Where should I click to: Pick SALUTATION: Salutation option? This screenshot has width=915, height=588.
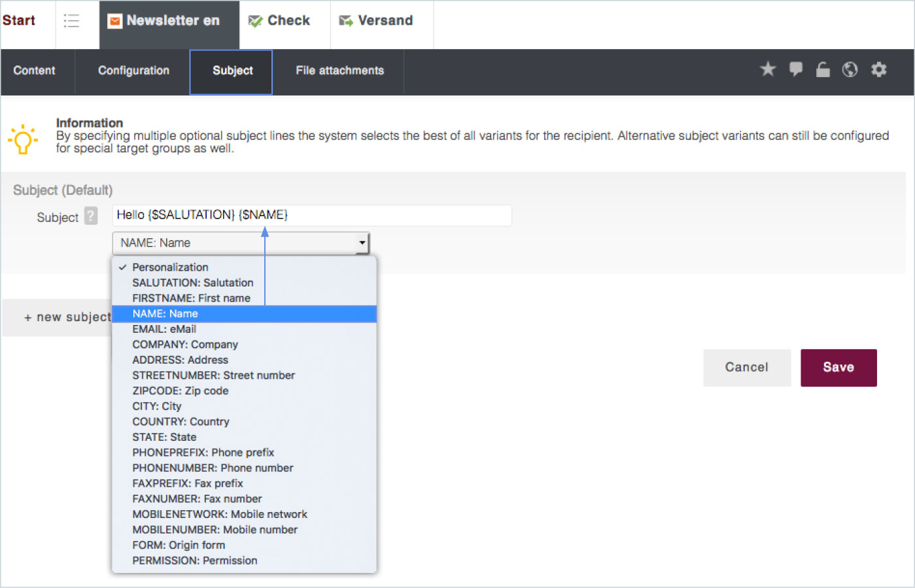[x=192, y=283]
